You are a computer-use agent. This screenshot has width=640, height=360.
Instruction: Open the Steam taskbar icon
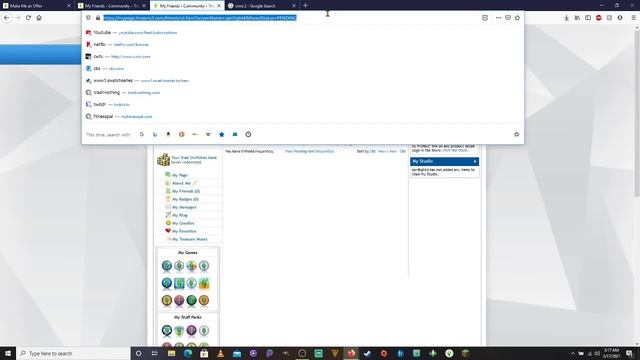[x=367, y=353]
